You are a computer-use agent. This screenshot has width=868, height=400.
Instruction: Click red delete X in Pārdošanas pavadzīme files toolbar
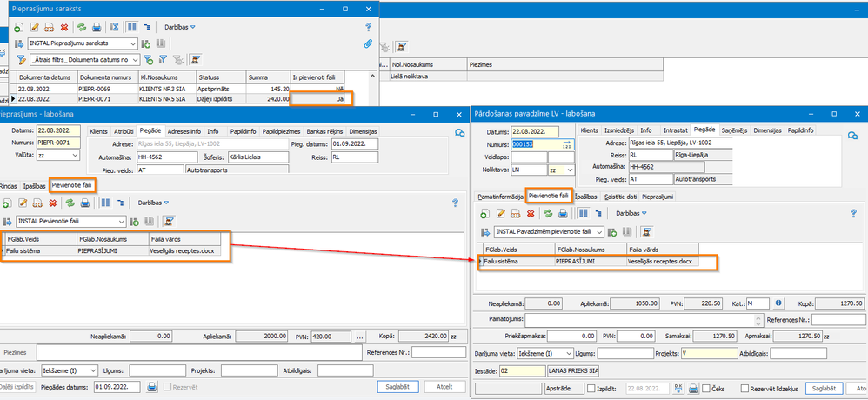pos(531,213)
